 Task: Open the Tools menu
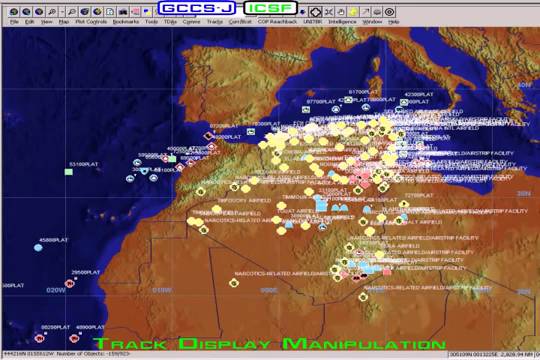[x=151, y=22]
